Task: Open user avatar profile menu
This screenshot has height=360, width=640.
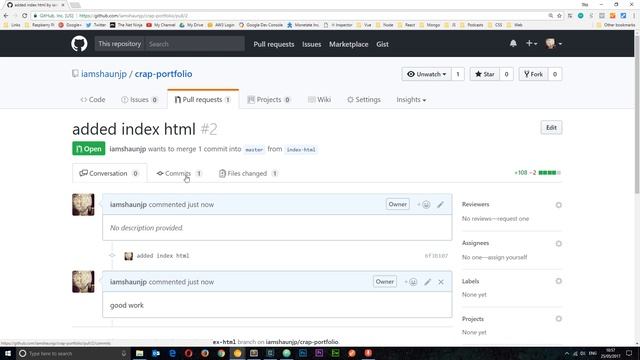Action: pyautogui.click(x=554, y=43)
